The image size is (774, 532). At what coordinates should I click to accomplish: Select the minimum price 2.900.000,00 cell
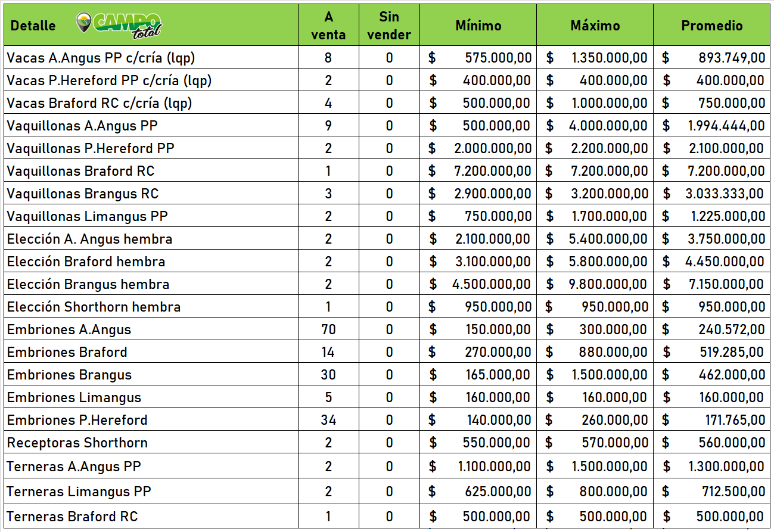[491, 194]
